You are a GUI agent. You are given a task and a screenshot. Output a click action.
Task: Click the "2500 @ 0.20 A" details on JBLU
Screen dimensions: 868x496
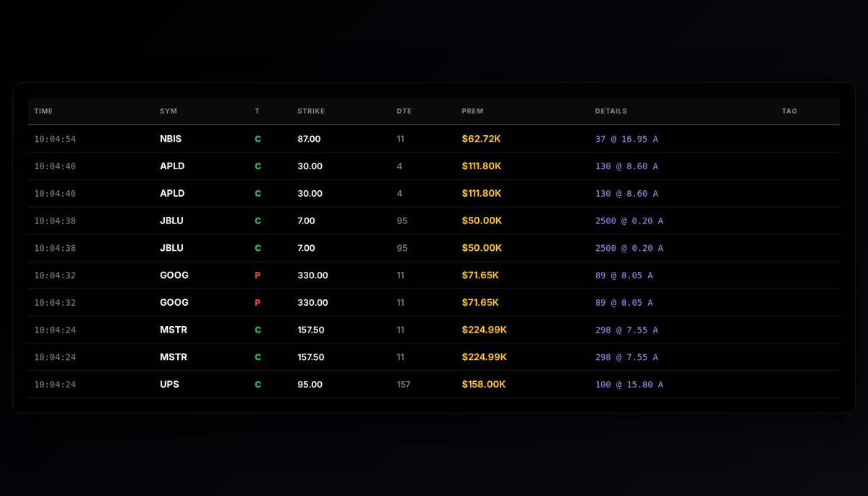[x=629, y=221]
